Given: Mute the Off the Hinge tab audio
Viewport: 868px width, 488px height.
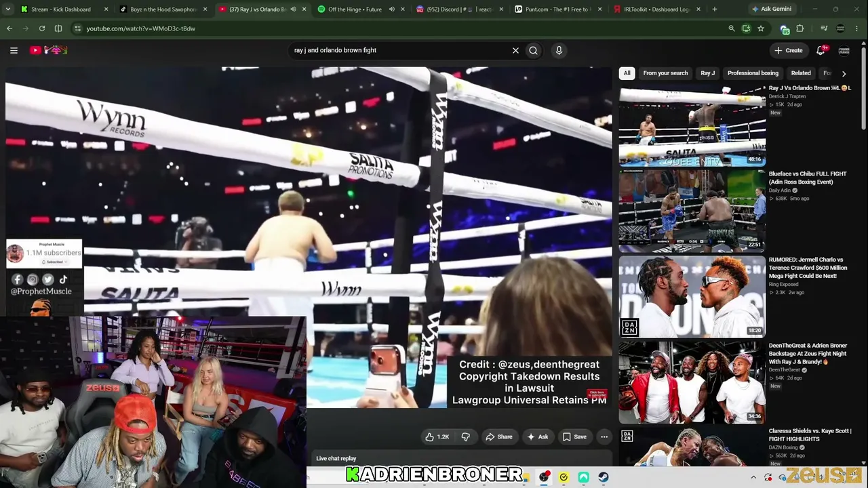Looking at the screenshot, I should point(392,9).
